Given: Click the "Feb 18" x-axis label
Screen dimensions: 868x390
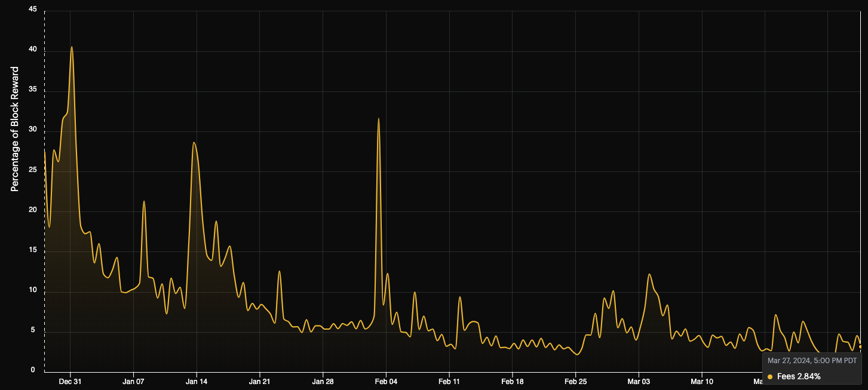Looking at the screenshot, I should point(513,381).
